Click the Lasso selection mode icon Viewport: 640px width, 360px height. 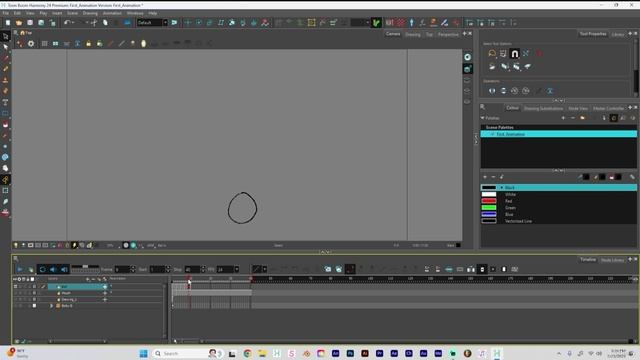coord(492,53)
